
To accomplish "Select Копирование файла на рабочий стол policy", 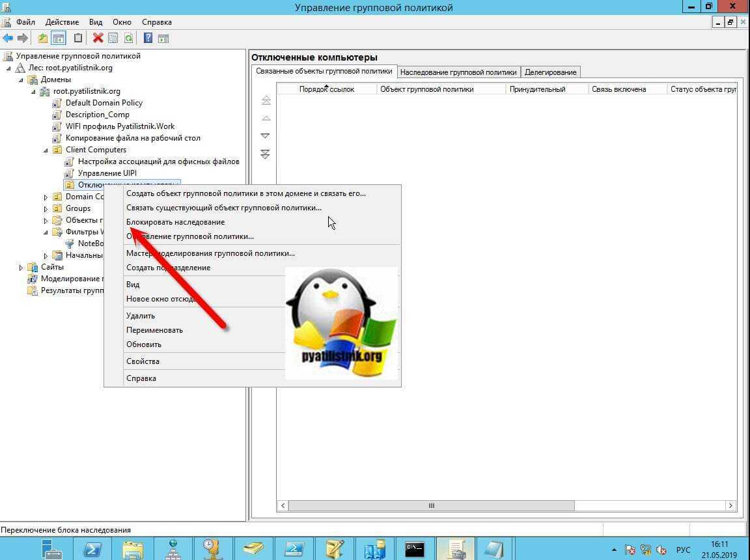I will click(133, 138).
